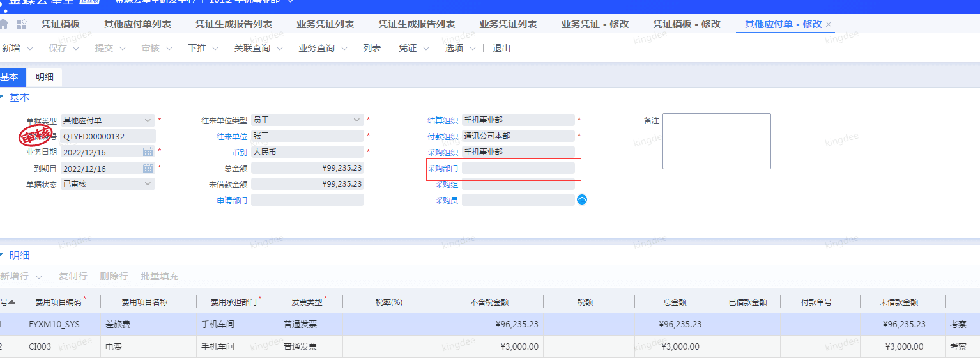This screenshot has width=980, height=358.
Task: Open the app grid menu icon
Action: coord(22,24)
